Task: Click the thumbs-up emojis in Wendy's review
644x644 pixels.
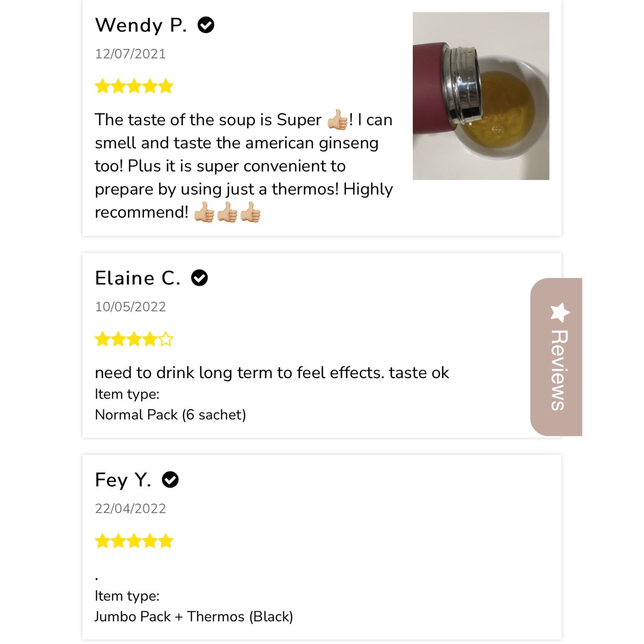Action: (227, 212)
